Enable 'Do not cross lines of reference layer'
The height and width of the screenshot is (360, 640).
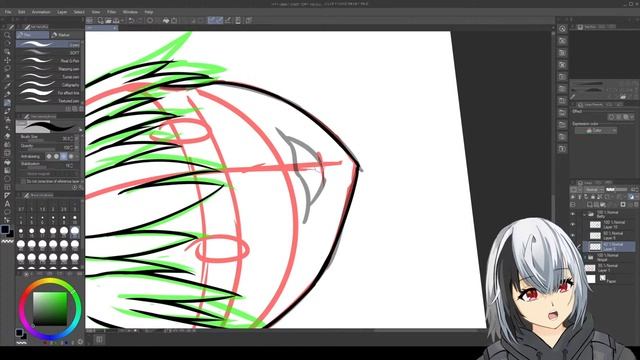tap(23, 181)
